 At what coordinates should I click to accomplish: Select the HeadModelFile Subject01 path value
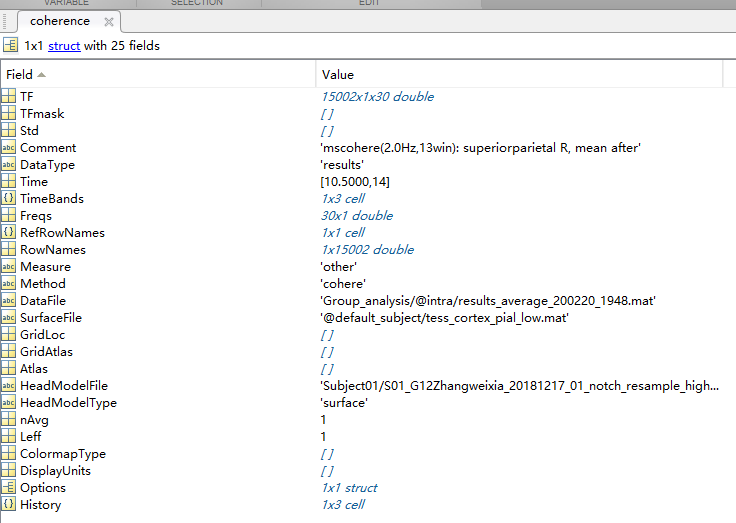520,386
